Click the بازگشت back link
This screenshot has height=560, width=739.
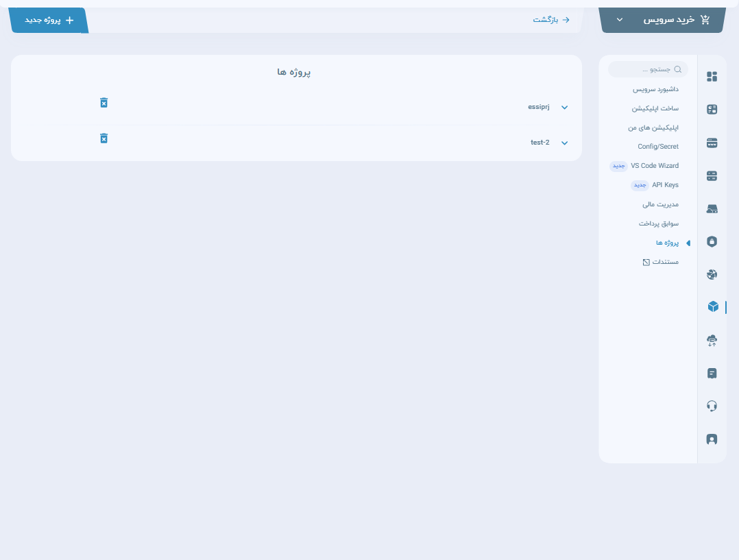[551, 20]
